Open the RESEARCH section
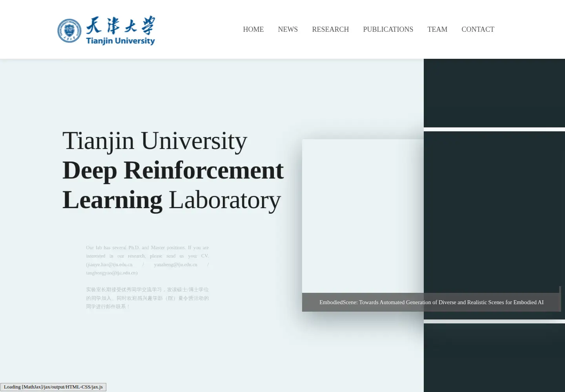565x392 pixels. point(330,29)
